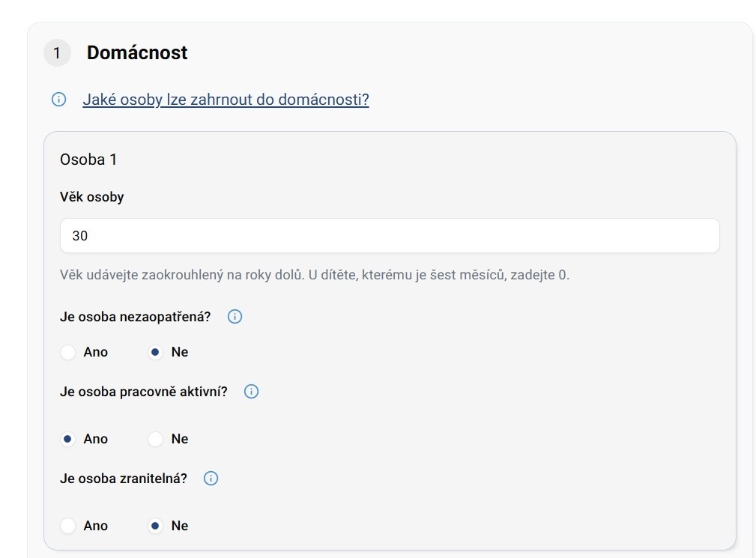
Task: Click the step number 1 badge
Action: pyautogui.click(x=57, y=53)
